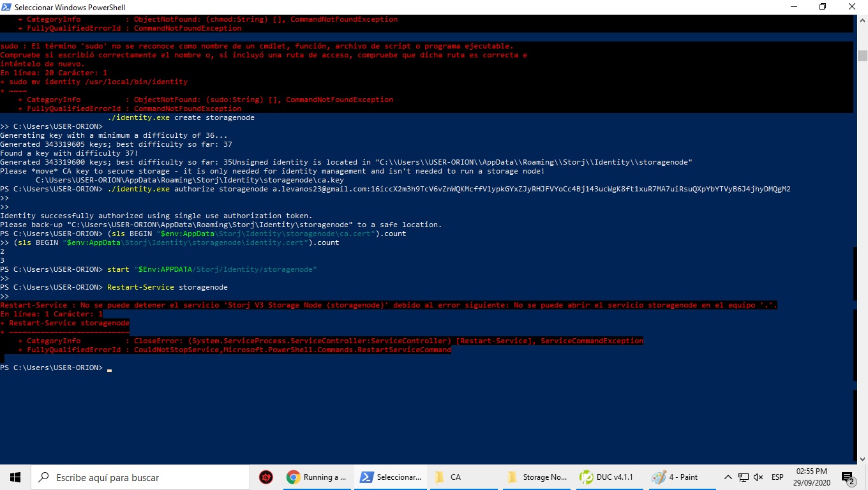This screenshot has width=868, height=490.
Task: Click the blinking cursor at the last prompt
Action: coord(110,369)
